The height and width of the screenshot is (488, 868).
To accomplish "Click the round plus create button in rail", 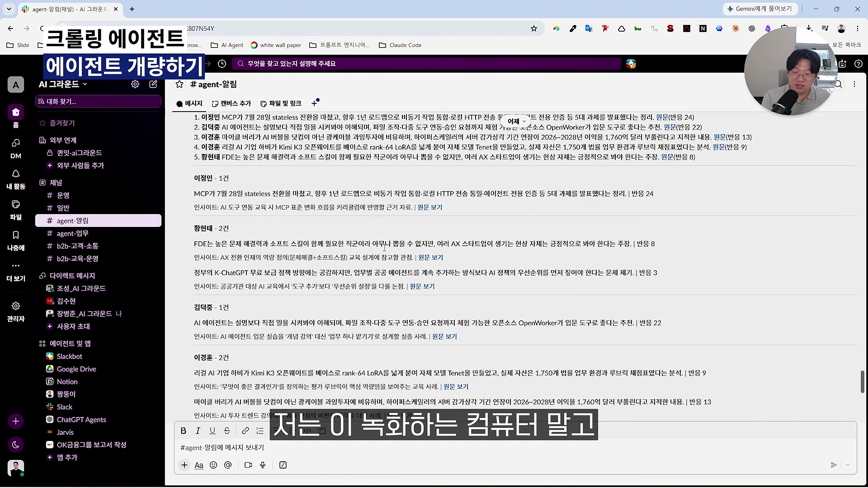I will click(x=16, y=421).
